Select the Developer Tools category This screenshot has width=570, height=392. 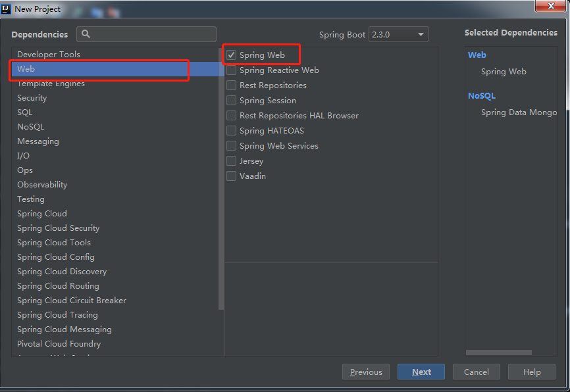coord(115,55)
